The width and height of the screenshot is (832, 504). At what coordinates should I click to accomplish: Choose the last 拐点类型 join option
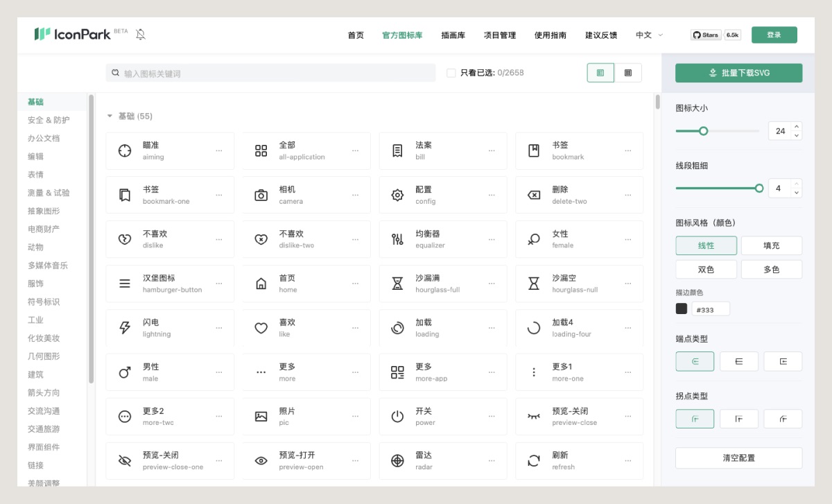pos(783,419)
